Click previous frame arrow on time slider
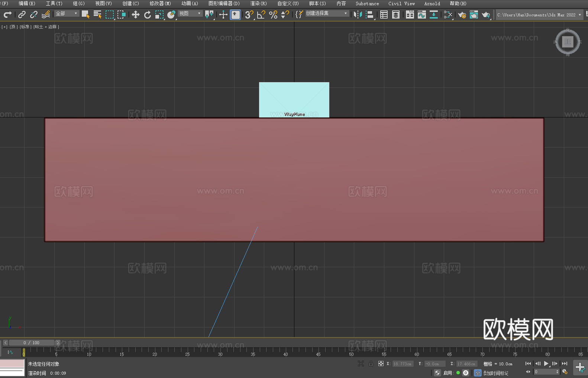 click(x=6, y=343)
